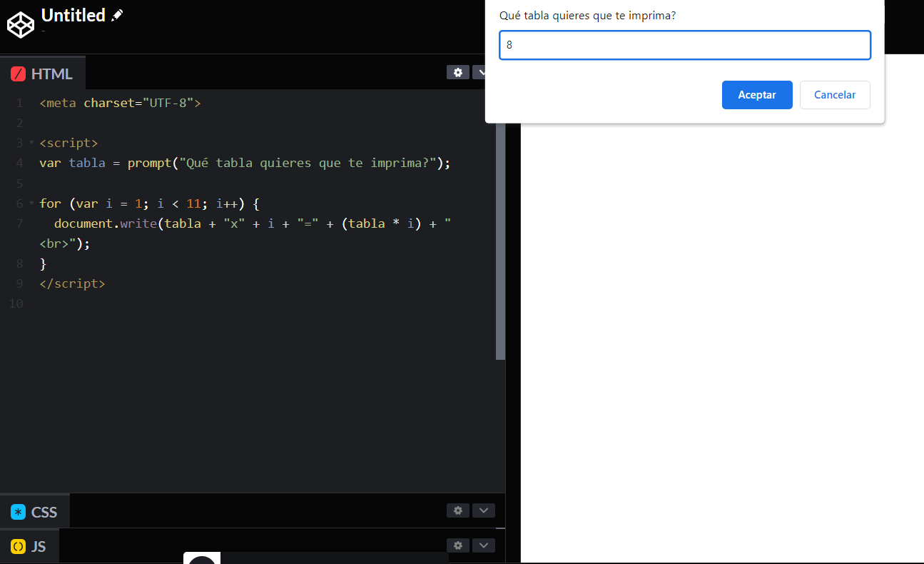The width and height of the screenshot is (924, 564).
Task: Click the closing script tag line
Action: 72,283
